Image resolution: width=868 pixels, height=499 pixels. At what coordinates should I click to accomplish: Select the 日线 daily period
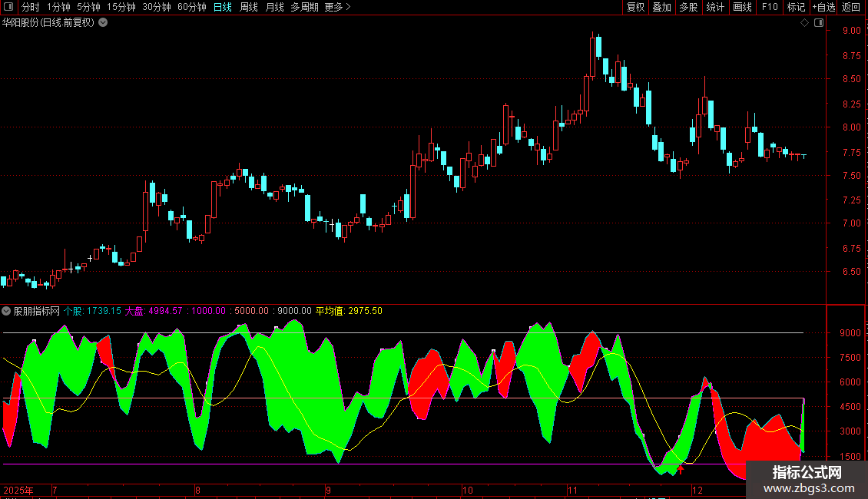point(223,7)
